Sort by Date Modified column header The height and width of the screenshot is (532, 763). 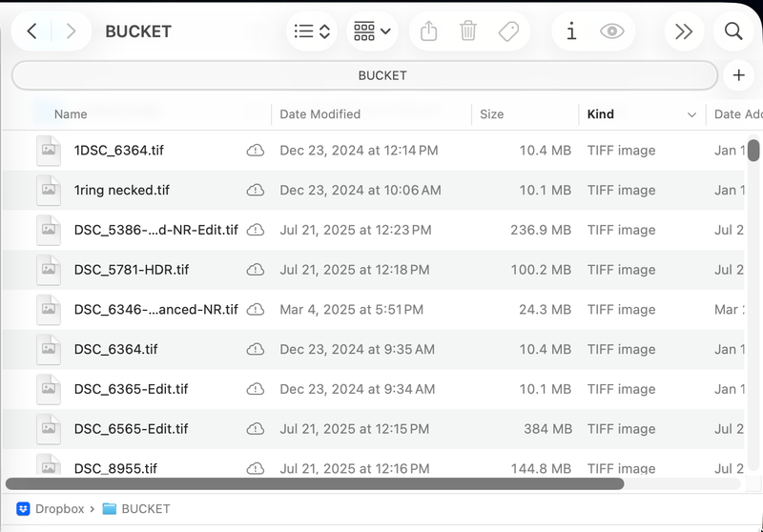(320, 114)
